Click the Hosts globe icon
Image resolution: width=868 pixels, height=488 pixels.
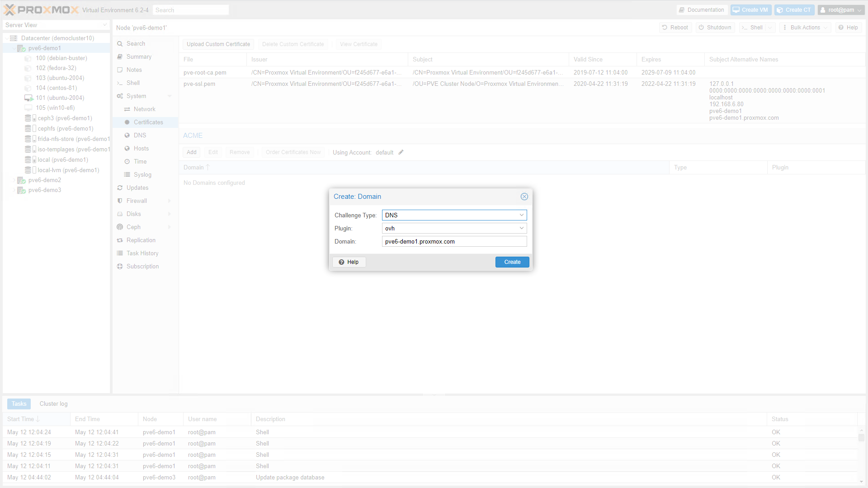pos(127,149)
